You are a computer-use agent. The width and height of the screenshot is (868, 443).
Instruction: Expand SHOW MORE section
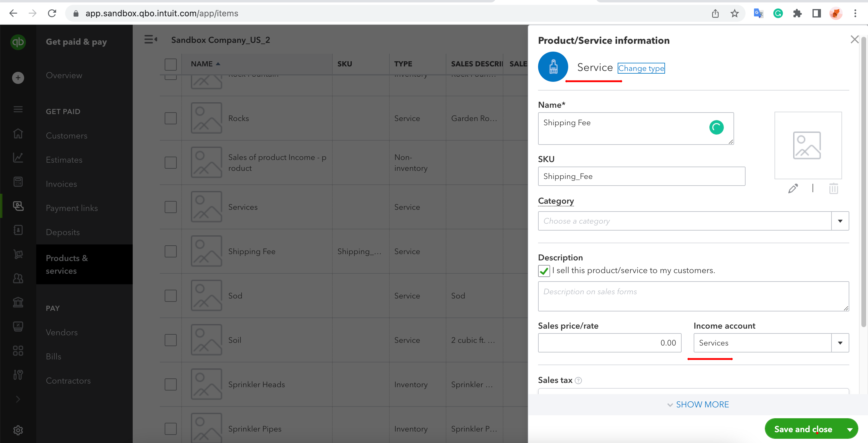[698, 404]
